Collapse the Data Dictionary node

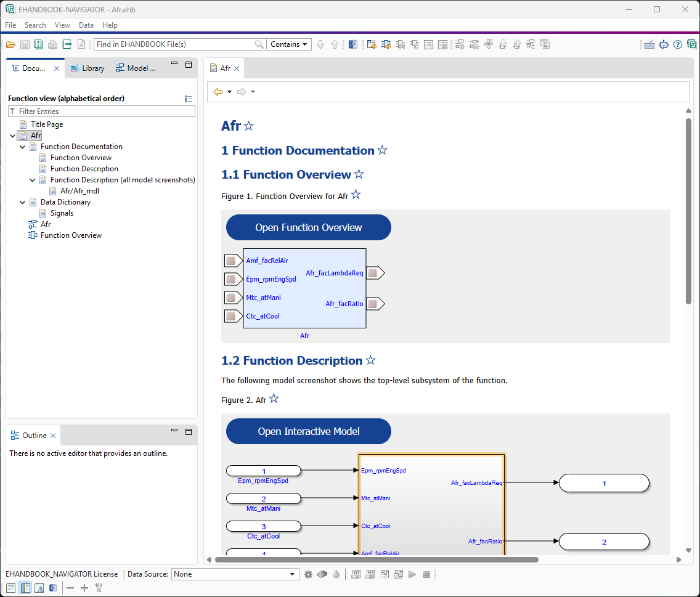(23, 202)
